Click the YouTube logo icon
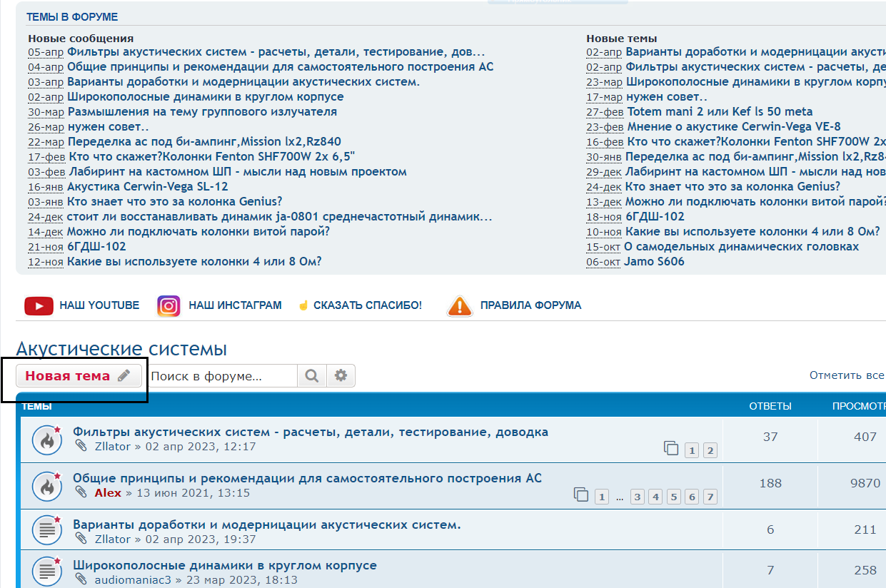This screenshot has height=588, width=886. click(39, 305)
